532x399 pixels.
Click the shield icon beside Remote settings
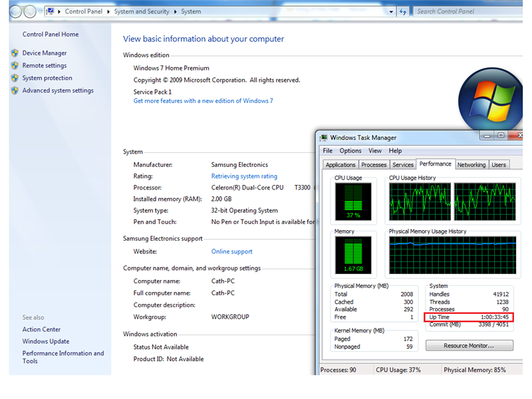pos(15,65)
